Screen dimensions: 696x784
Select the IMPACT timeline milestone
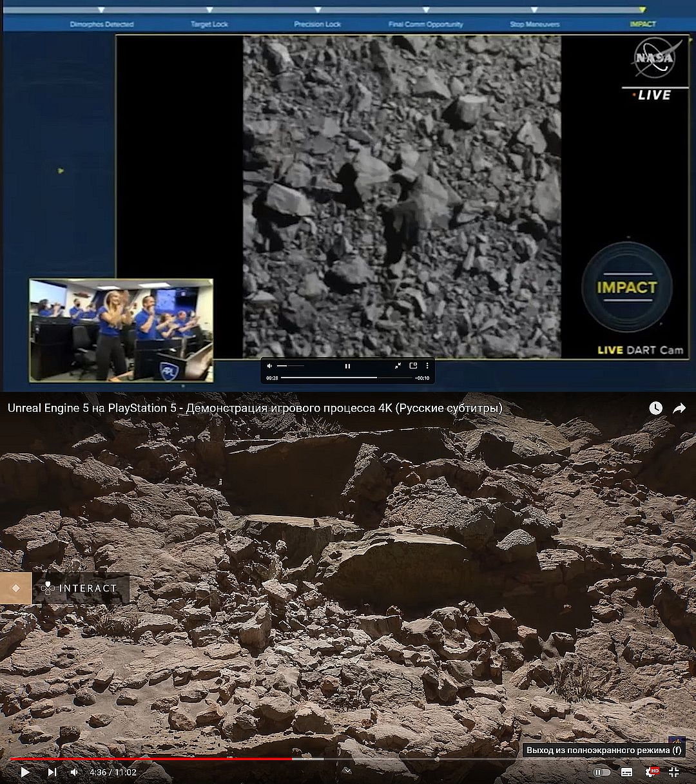click(643, 24)
